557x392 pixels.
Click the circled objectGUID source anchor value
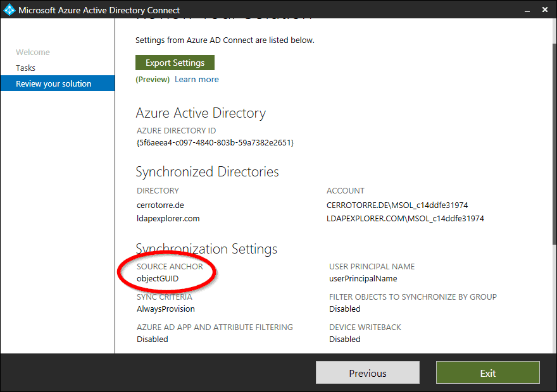[x=158, y=278]
